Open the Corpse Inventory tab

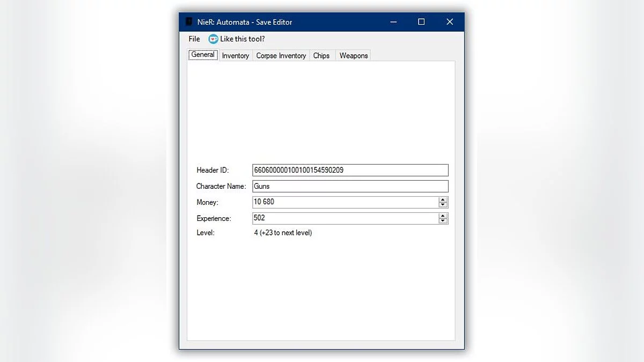pyautogui.click(x=281, y=56)
